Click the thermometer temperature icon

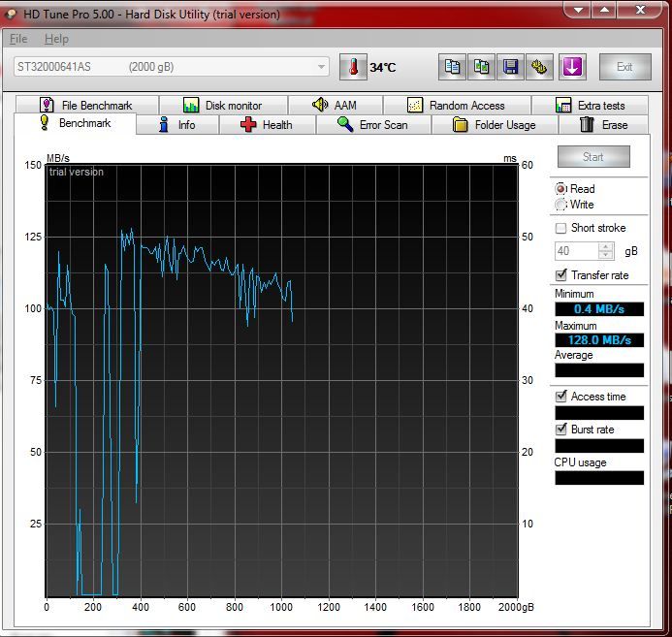tap(353, 67)
